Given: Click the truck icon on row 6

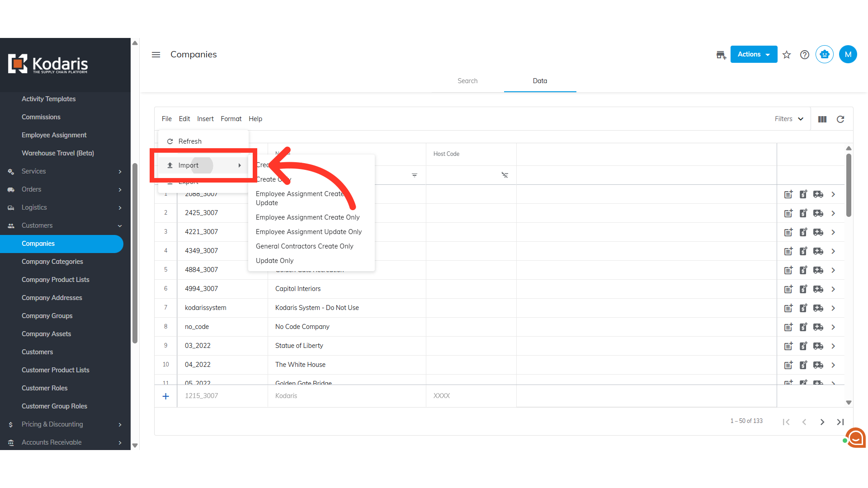Looking at the screenshot, I should coord(818,289).
